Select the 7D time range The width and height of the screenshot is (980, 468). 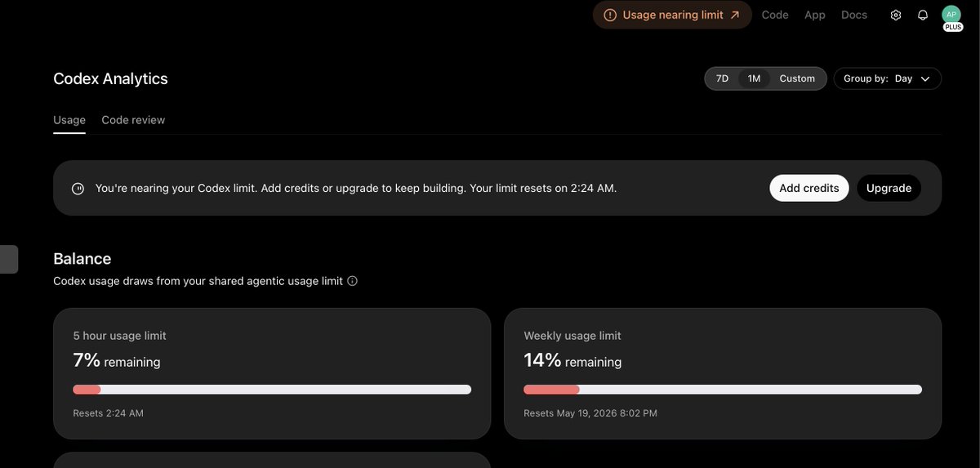(722, 78)
